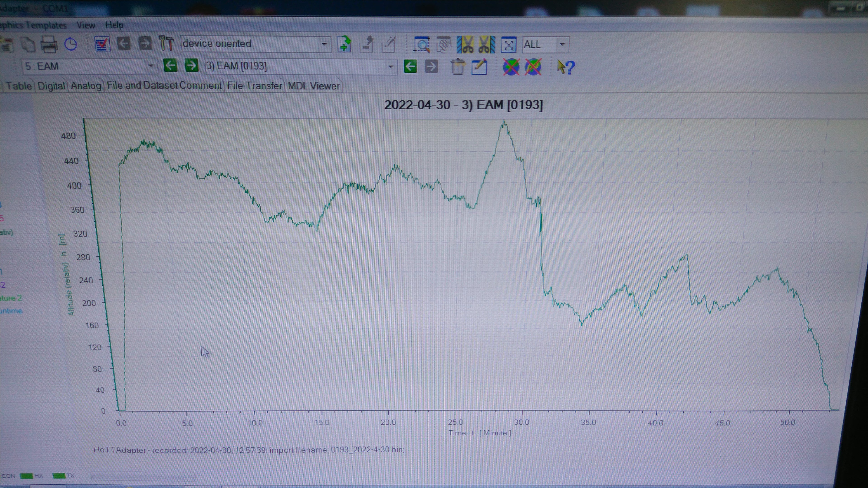Image resolution: width=868 pixels, height=488 pixels.
Task: Click the green add-template plus icon
Action: coord(344,44)
